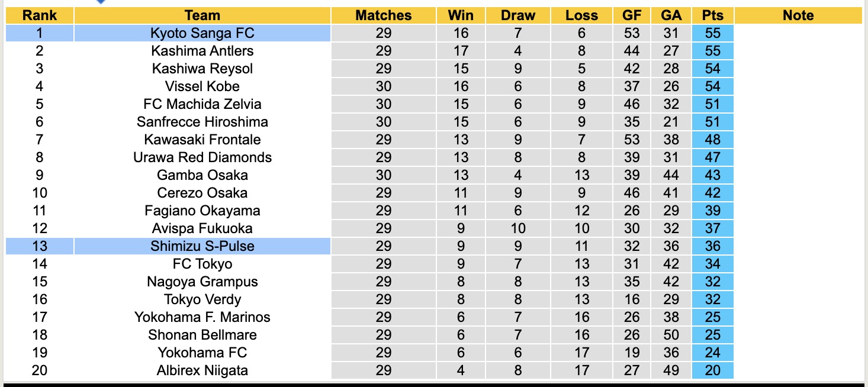Select the Draw column header
The image size is (868, 387).
517,15
